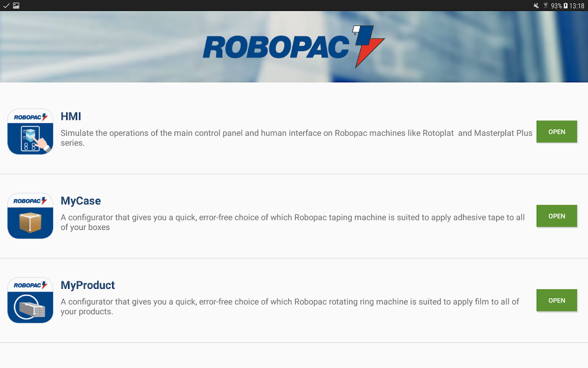Tap the checkmark notification icon
The image size is (588, 368).
pyautogui.click(x=6, y=6)
